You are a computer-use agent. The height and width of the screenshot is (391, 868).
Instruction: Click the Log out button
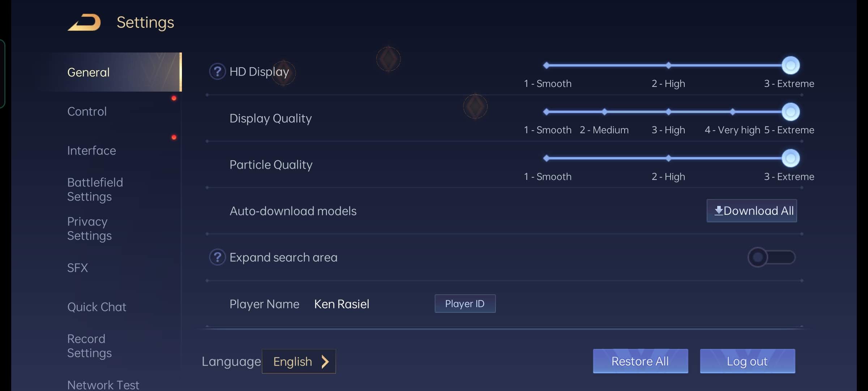pos(747,361)
